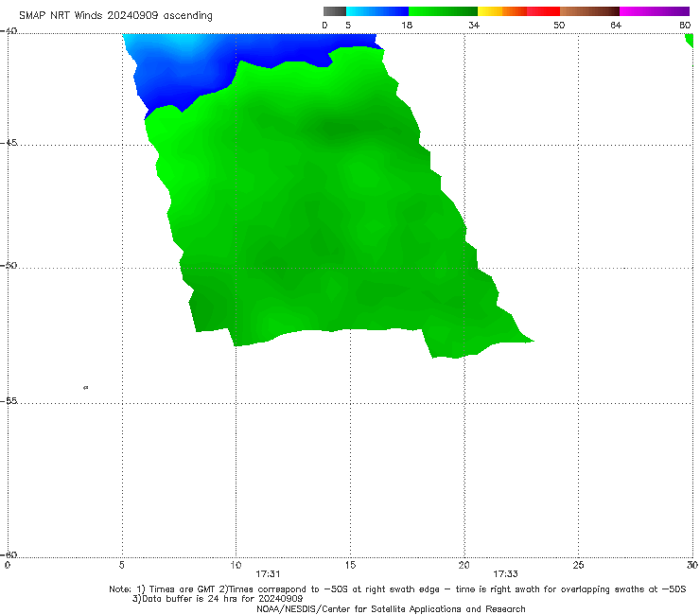The width and height of the screenshot is (700, 615).
Task: Click the latitude label '-50' on left axis
Action: [x=9, y=266]
